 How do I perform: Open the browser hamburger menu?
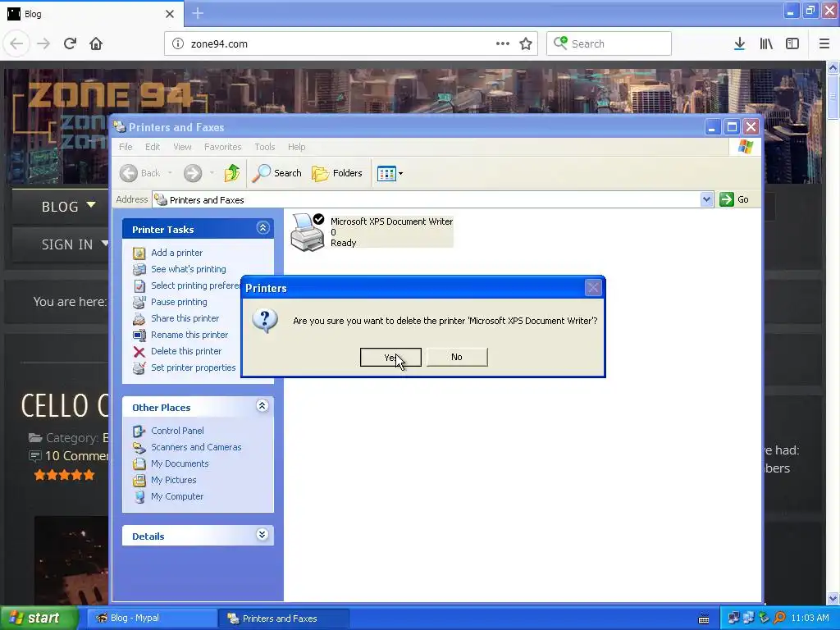point(824,43)
